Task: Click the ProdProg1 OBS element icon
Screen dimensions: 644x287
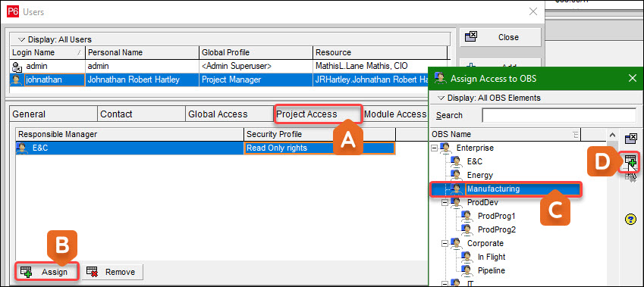Action: point(467,216)
